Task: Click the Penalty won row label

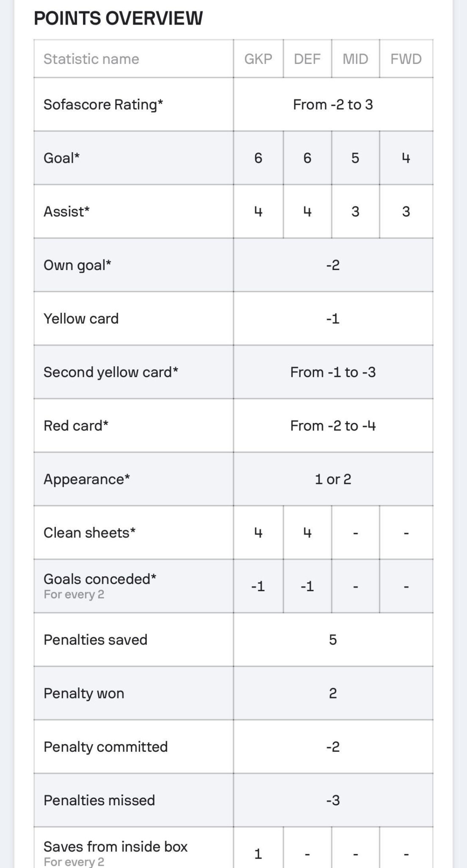Action: tap(84, 693)
